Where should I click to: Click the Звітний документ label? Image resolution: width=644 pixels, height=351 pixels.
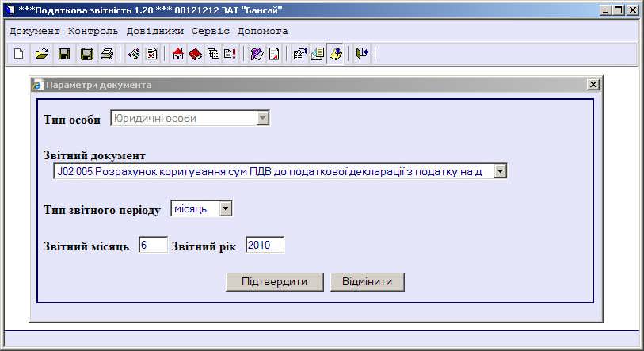(94, 155)
